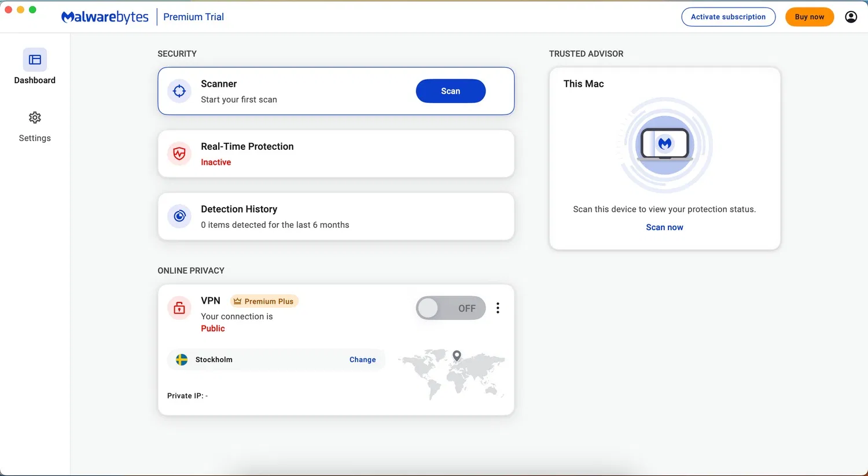Image resolution: width=868 pixels, height=476 pixels.
Task: Open the Dashboard sidebar icon
Action: pyautogui.click(x=35, y=60)
